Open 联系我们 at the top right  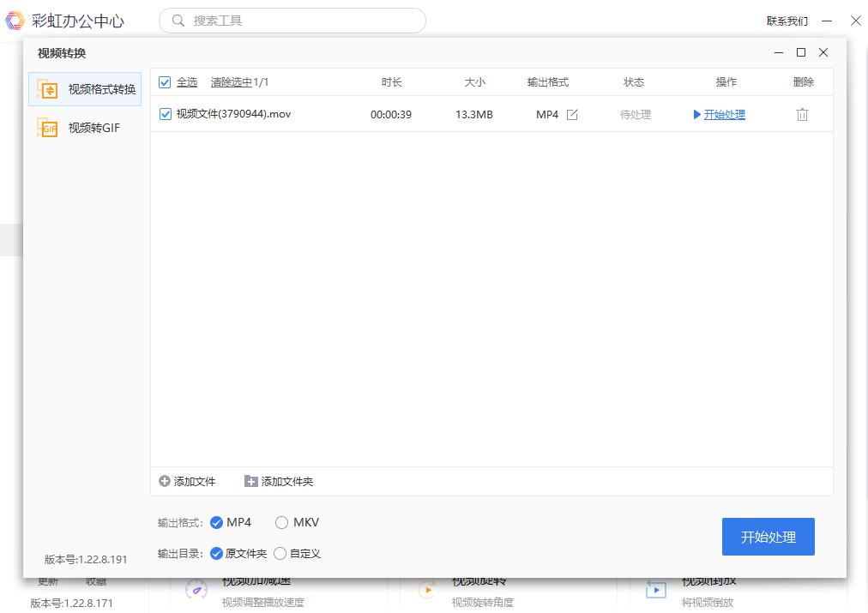790,20
